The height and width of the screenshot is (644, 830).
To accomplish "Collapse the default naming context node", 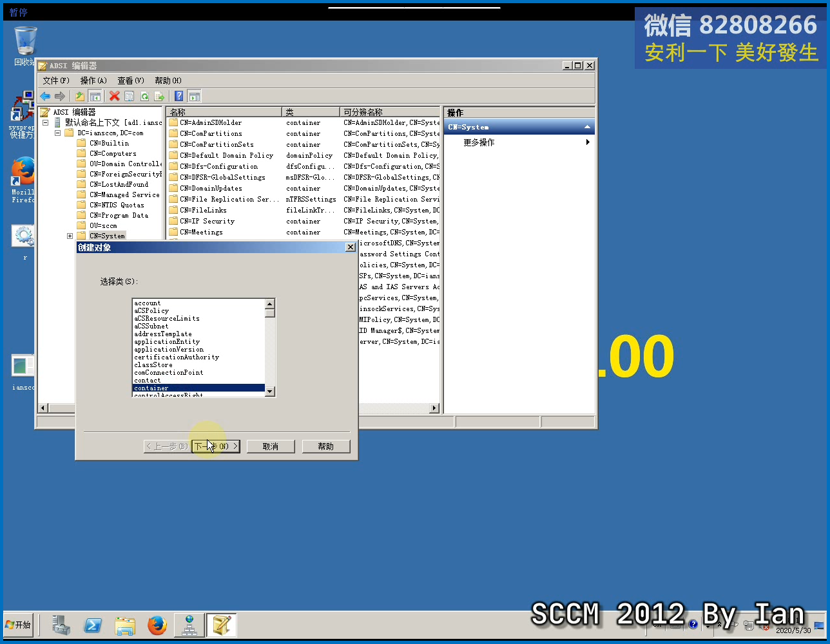I will (45, 122).
